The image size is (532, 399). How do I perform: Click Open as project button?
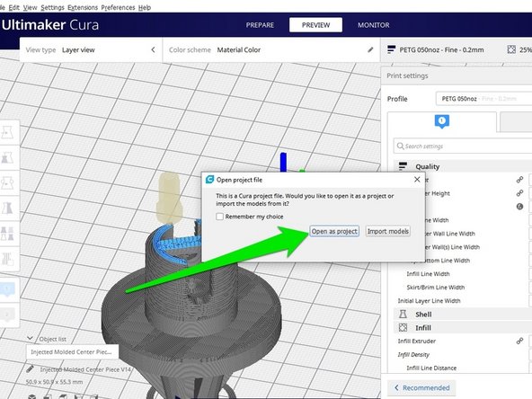pyautogui.click(x=334, y=231)
